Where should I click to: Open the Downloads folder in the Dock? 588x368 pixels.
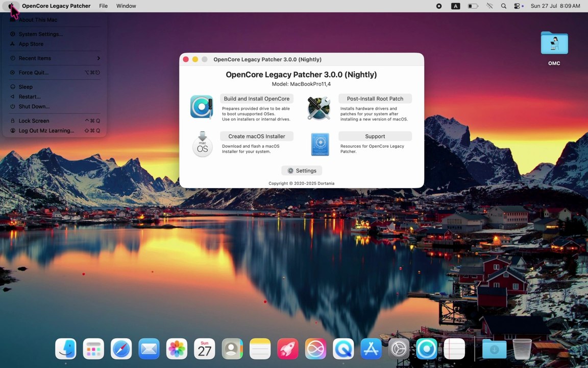pyautogui.click(x=494, y=349)
